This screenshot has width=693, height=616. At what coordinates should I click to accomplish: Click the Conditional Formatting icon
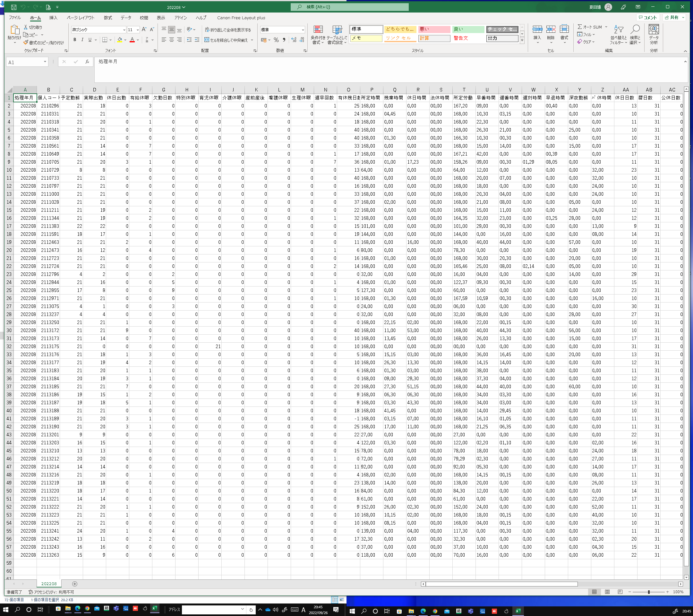[x=318, y=30]
